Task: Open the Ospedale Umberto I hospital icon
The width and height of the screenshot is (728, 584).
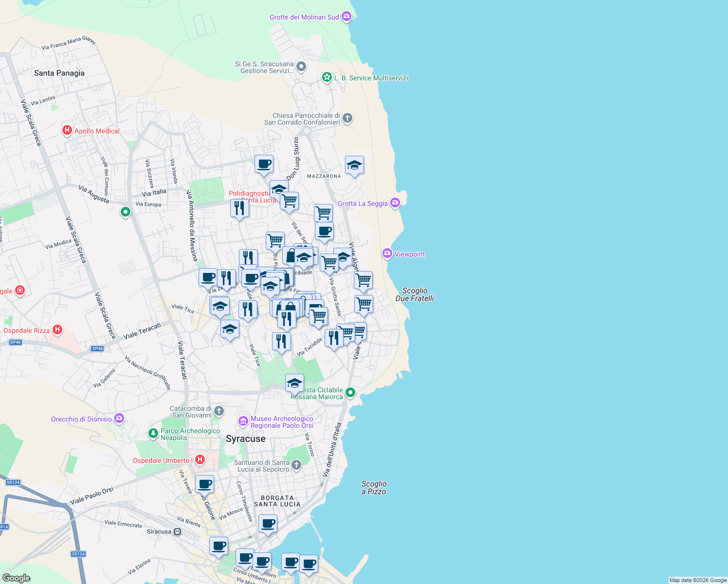Action: tap(200, 460)
